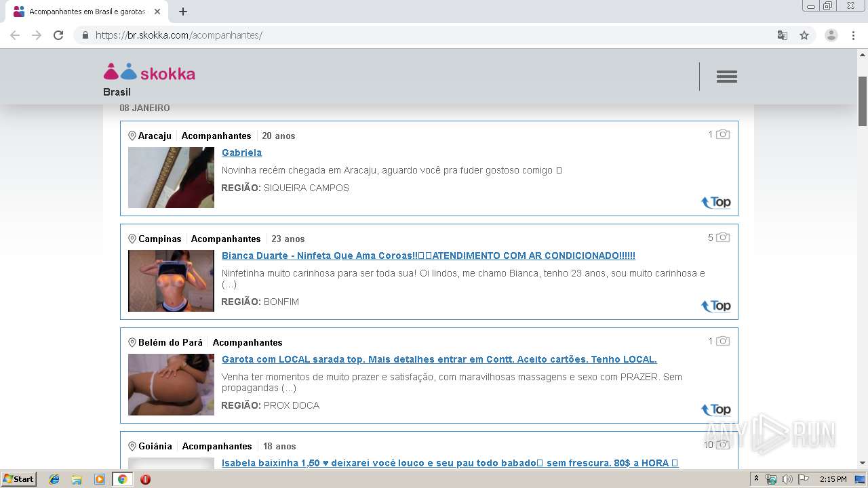
Task: Select the Campinas city label
Action: (x=160, y=239)
